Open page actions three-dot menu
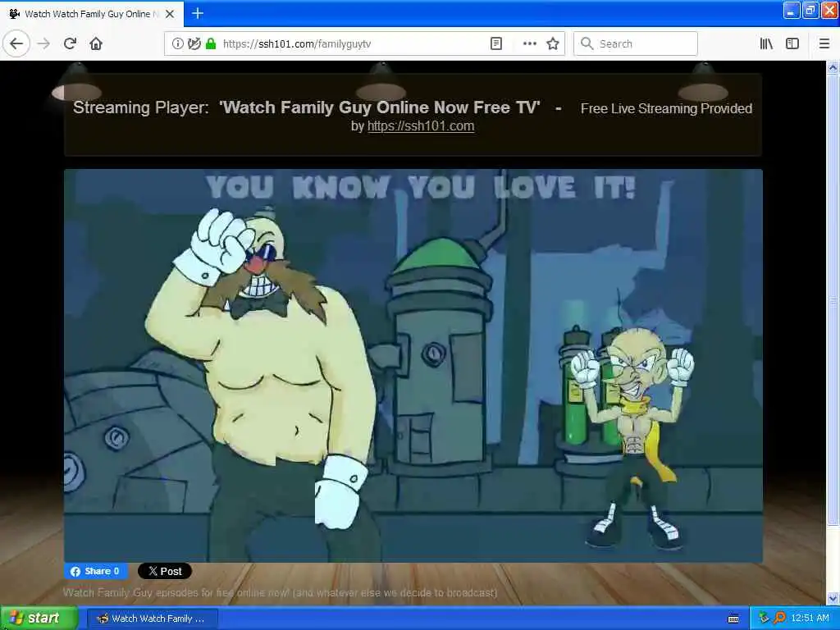 (529, 43)
